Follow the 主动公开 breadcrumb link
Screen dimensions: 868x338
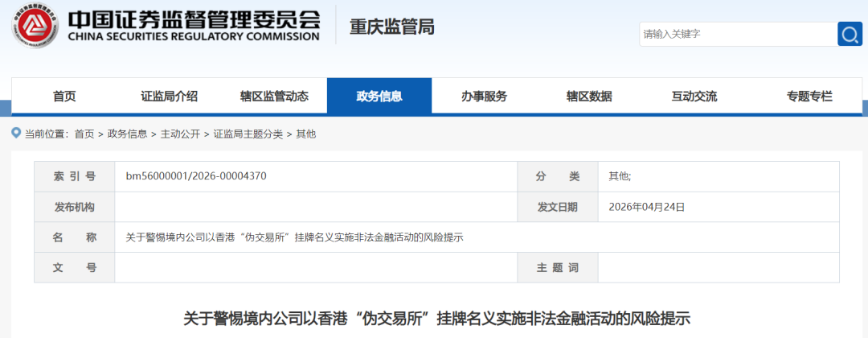(181, 134)
